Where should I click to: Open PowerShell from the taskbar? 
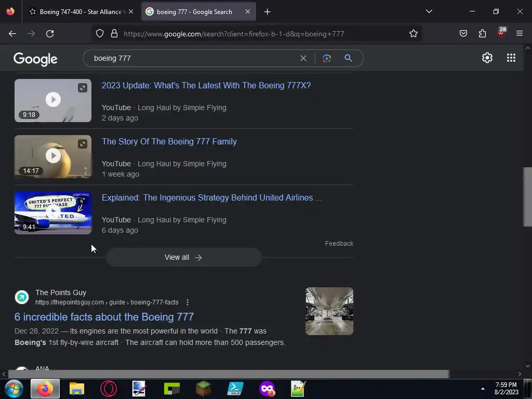(235, 389)
